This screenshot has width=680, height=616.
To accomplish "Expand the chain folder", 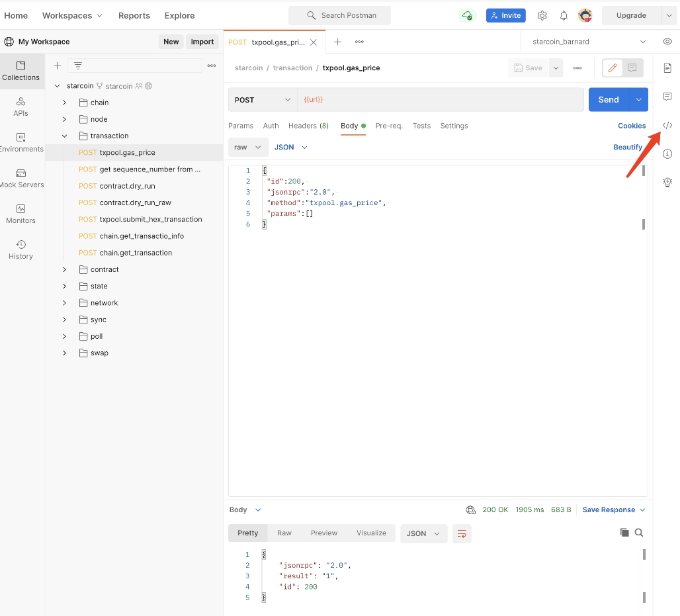I will pyautogui.click(x=64, y=103).
